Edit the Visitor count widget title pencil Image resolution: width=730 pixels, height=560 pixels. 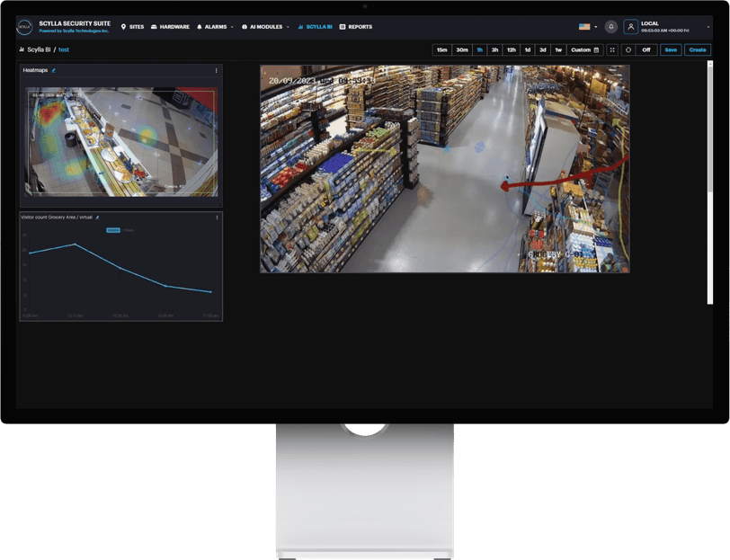click(97, 218)
